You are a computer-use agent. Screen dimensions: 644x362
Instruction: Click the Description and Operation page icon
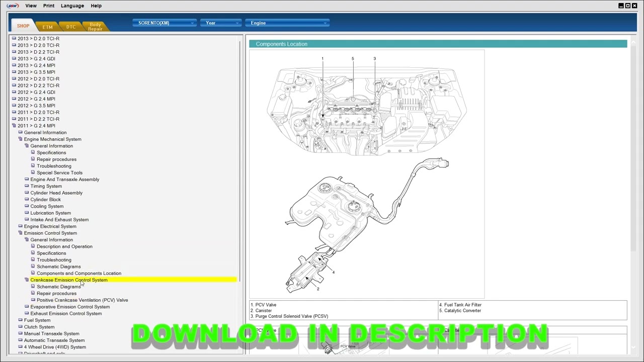[x=33, y=246]
